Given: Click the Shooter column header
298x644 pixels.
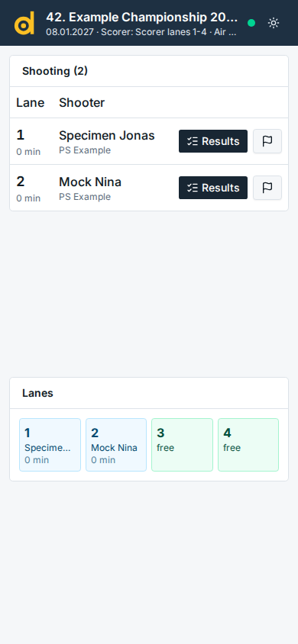Looking at the screenshot, I should click(x=82, y=103).
